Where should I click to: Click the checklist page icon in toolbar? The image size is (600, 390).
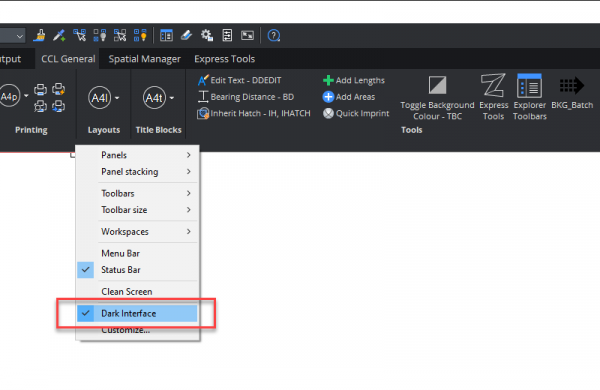(227, 36)
